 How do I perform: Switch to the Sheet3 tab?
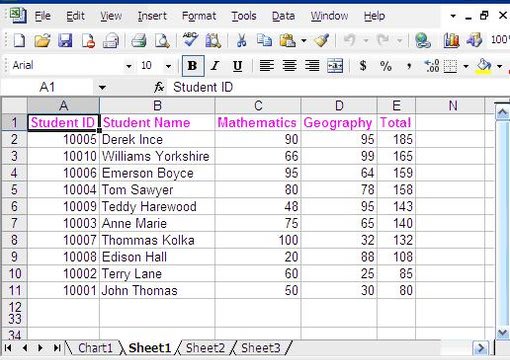(261, 348)
